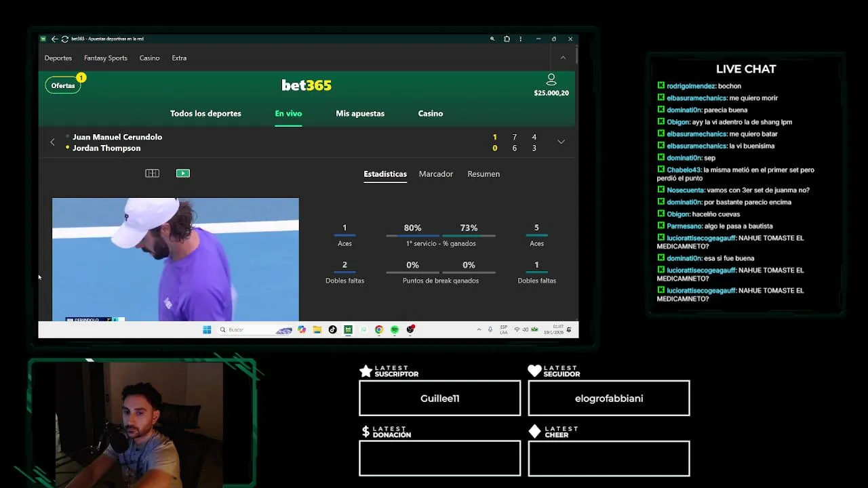This screenshot has height=488, width=868.
Task: Open Copilot from the taskbar
Action: coord(302,330)
